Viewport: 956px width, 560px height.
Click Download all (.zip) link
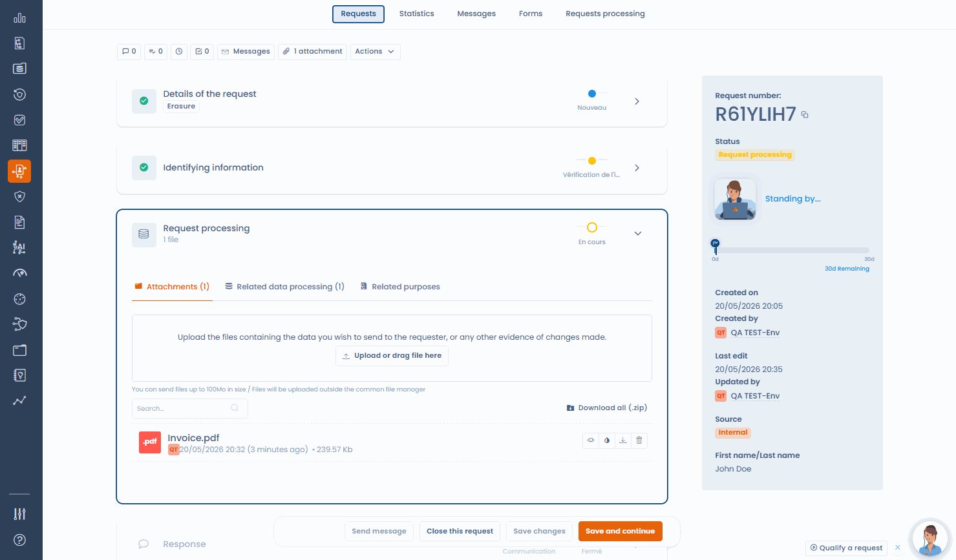[606, 408]
